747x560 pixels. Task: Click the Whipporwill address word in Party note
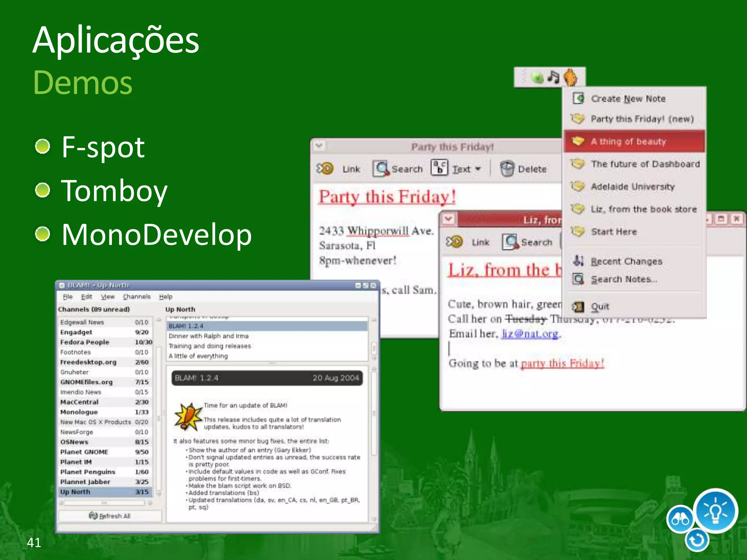[x=378, y=231]
